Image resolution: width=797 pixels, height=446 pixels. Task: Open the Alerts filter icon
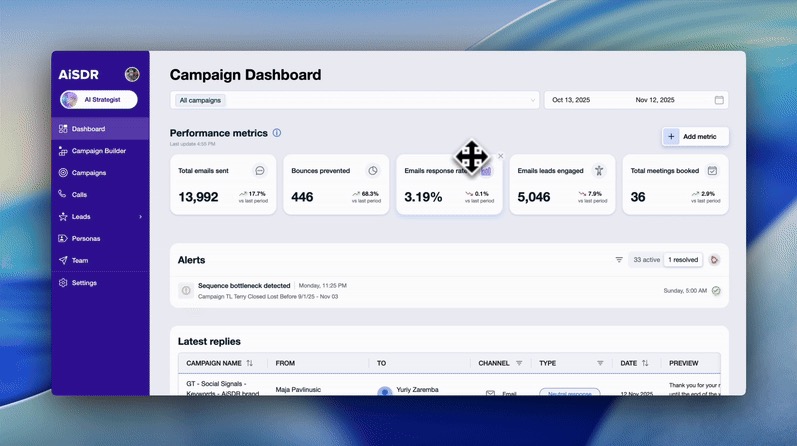click(619, 260)
